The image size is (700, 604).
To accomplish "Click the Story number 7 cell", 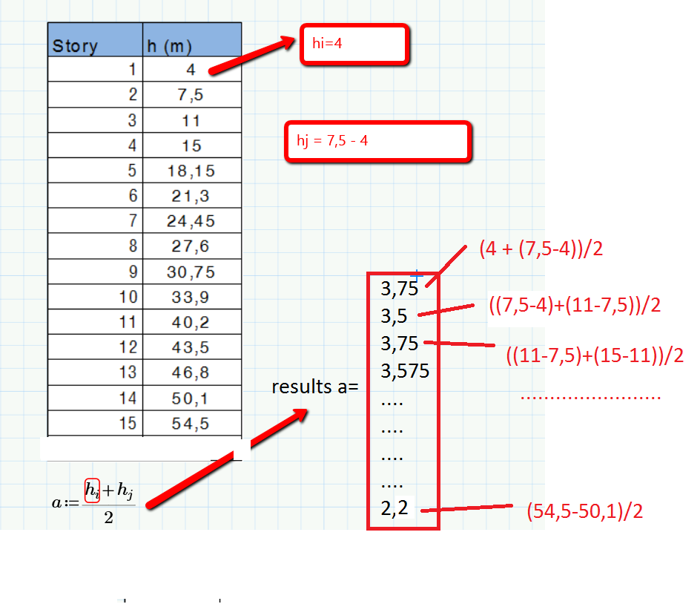I will coord(95,220).
